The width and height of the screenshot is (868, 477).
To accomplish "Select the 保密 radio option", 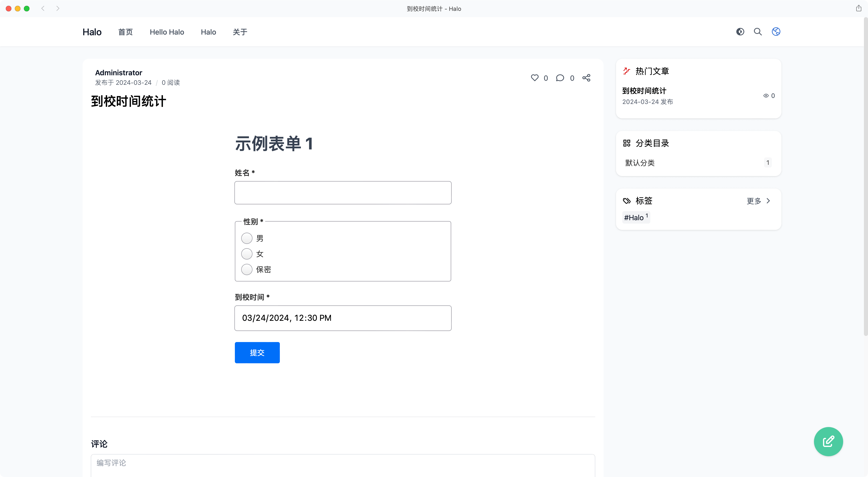I will [x=247, y=269].
